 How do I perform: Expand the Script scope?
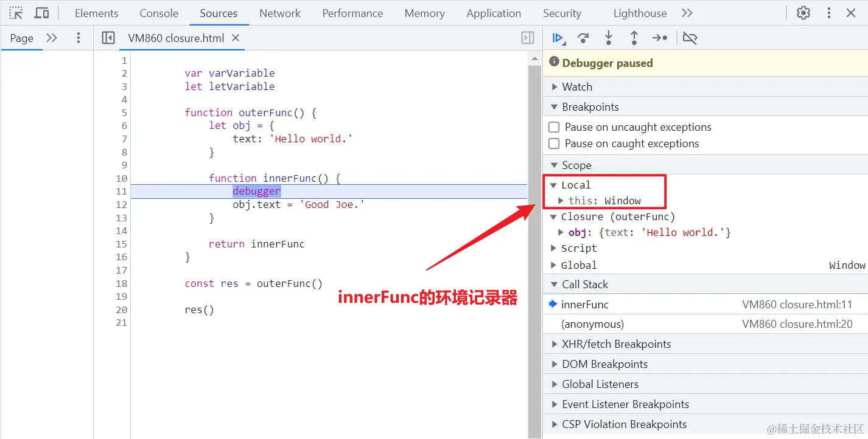tap(553, 248)
